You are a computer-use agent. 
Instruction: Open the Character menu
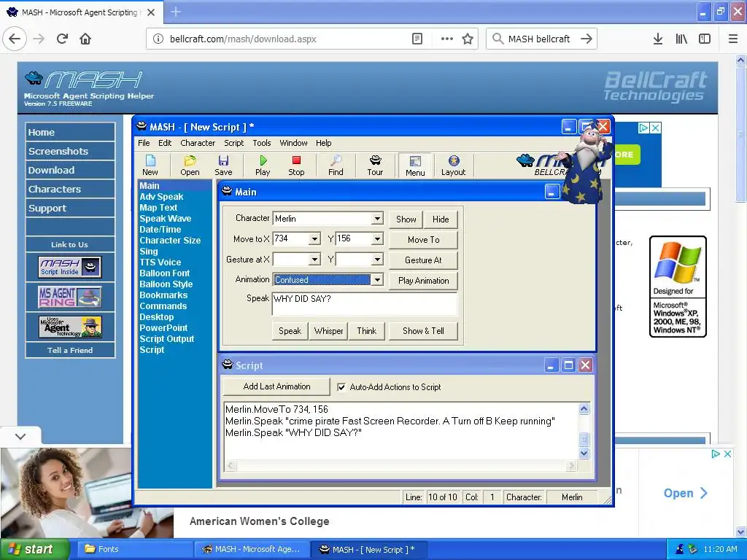(x=198, y=143)
